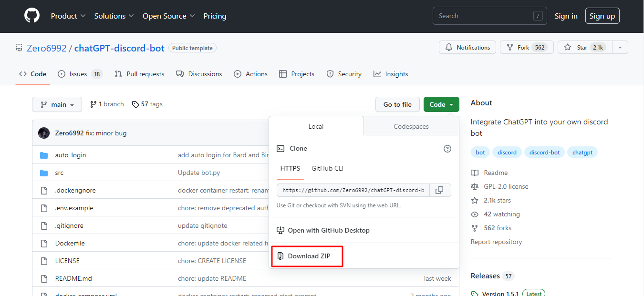The width and height of the screenshot is (644, 296).
Task: Open with GitHub Desktop
Action: click(x=328, y=230)
